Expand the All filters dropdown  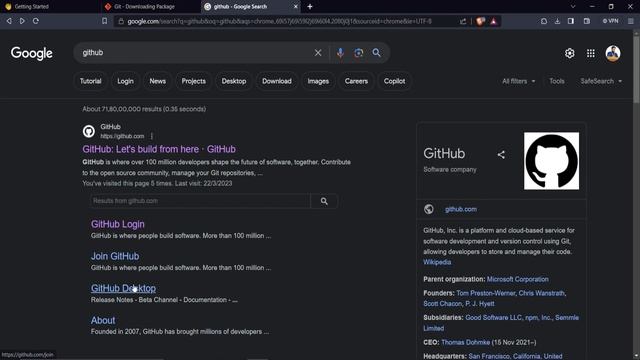click(x=518, y=81)
